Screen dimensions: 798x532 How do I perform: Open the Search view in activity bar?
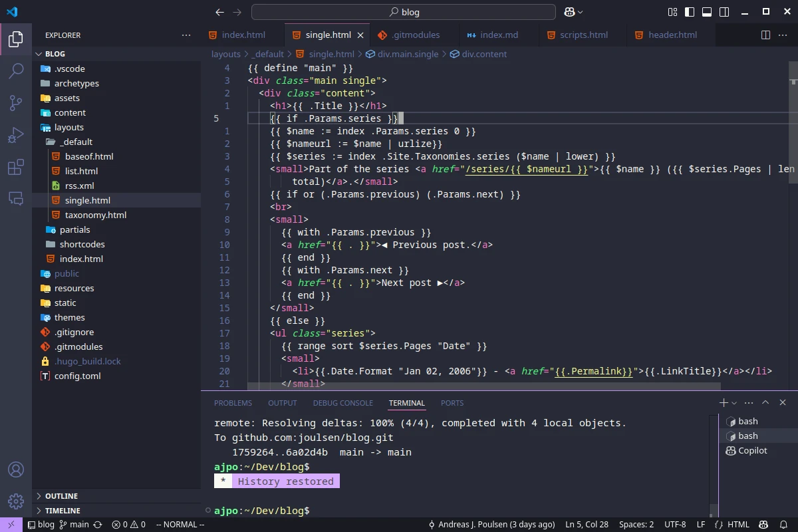coord(16,71)
